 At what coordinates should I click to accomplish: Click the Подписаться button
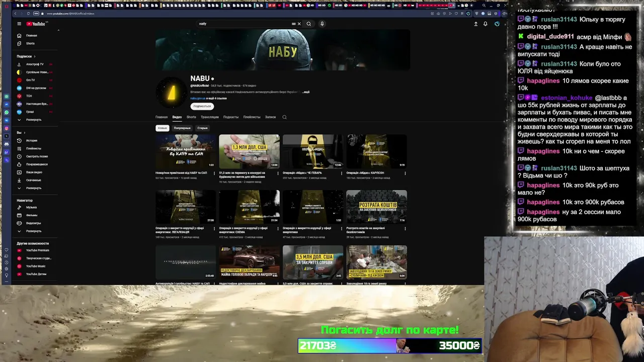click(x=202, y=107)
